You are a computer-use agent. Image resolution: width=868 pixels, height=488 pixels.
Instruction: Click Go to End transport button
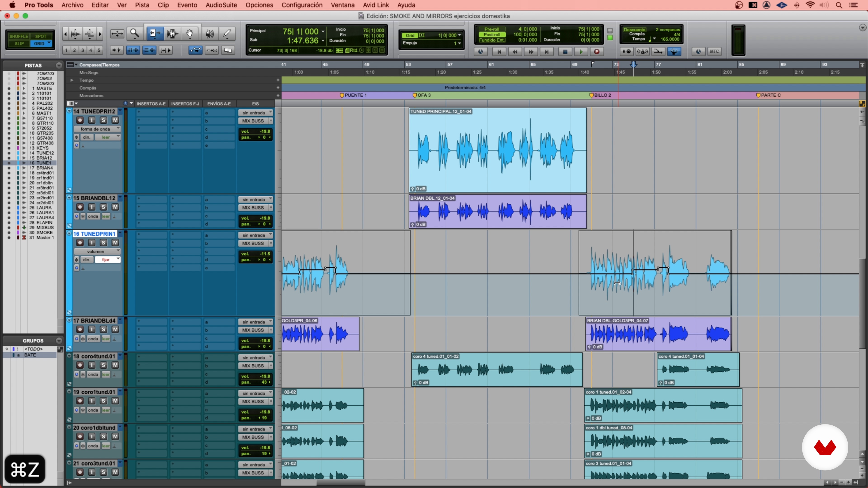547,52
